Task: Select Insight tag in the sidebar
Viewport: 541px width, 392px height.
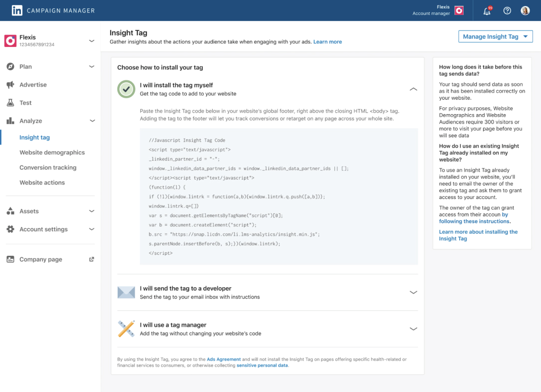Action: (34, 137)
